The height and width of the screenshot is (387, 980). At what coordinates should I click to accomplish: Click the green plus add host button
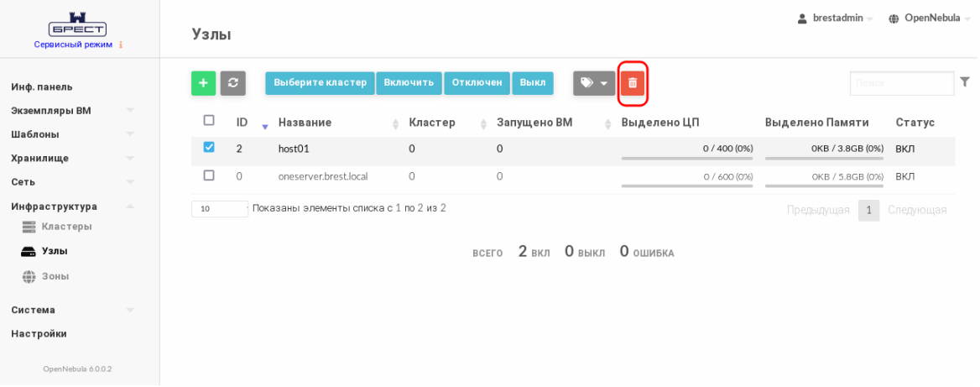coord(203,83)
